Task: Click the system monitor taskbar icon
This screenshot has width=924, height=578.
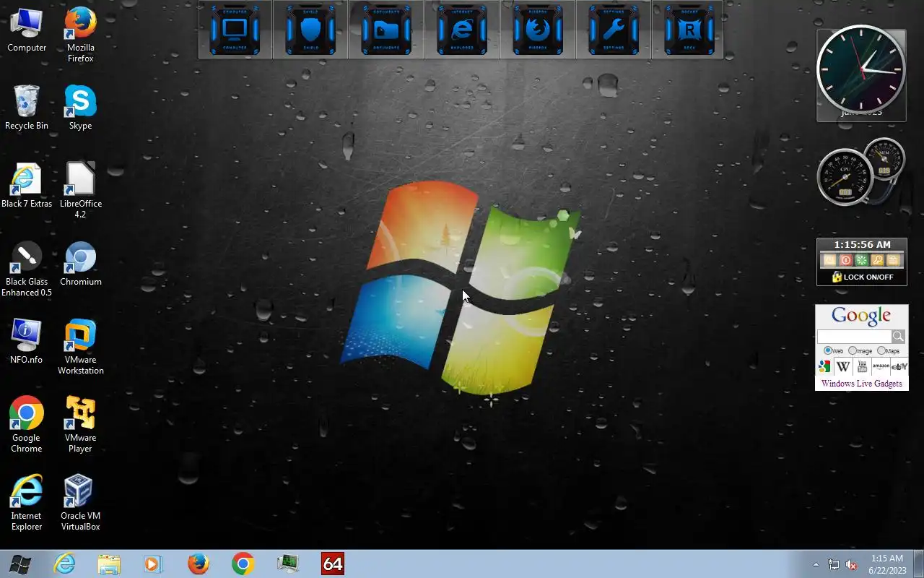Action: coord(288,564)
